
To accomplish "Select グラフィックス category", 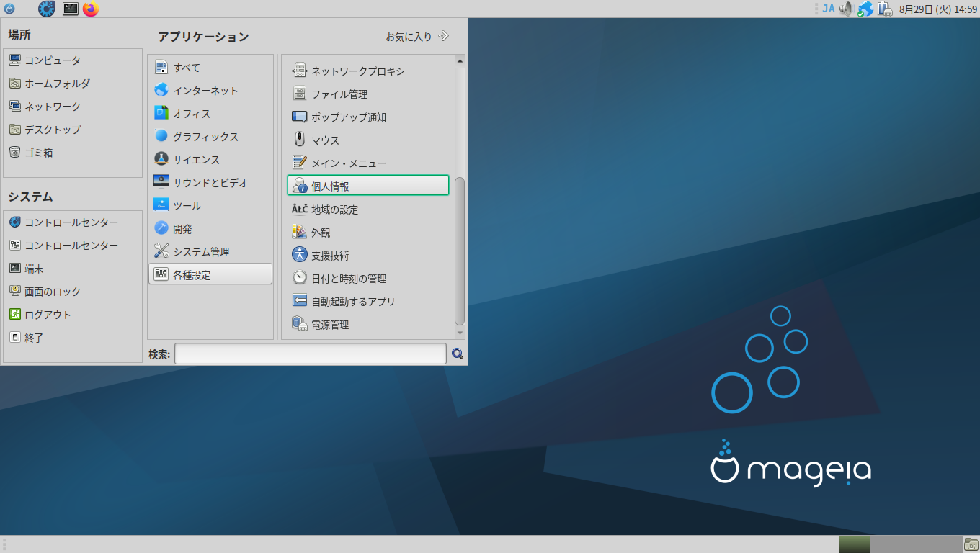I will pos(210,137).
